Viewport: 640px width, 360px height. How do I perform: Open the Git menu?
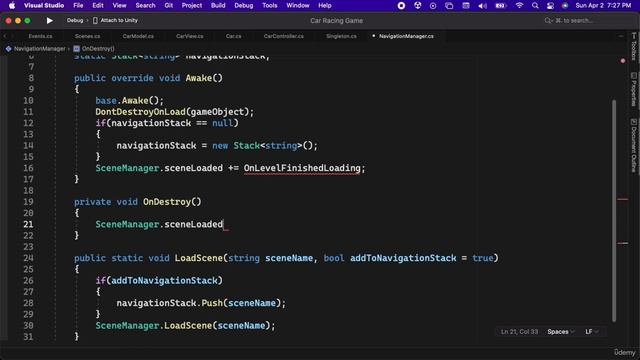coord(169,5)
